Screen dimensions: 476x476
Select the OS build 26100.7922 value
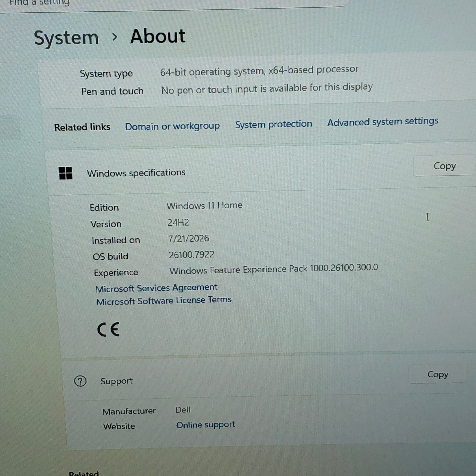click(192, 254)
